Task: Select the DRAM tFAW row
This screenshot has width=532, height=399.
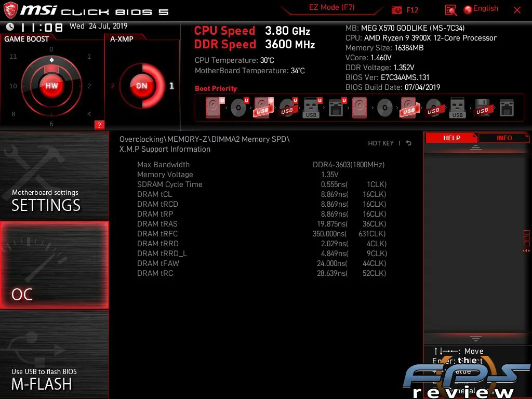Action: click(261, 263)
